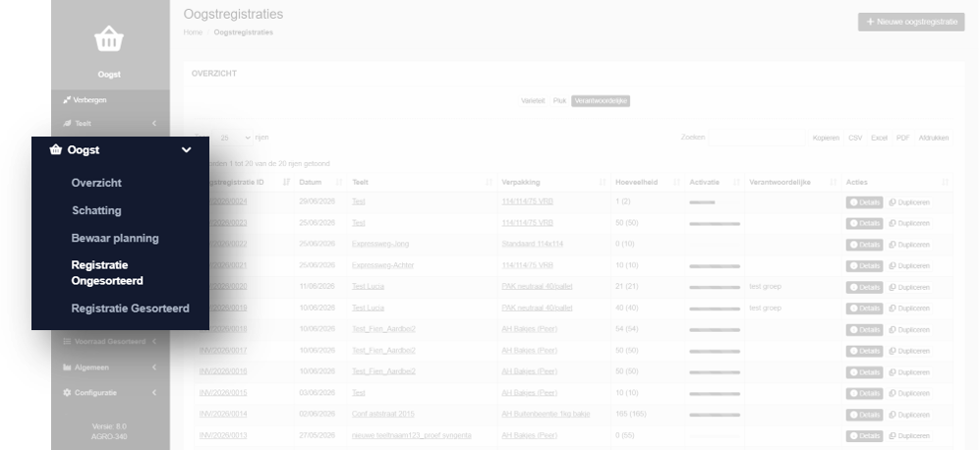
Task: Export the table as CSV
Action: coord(855,139)
